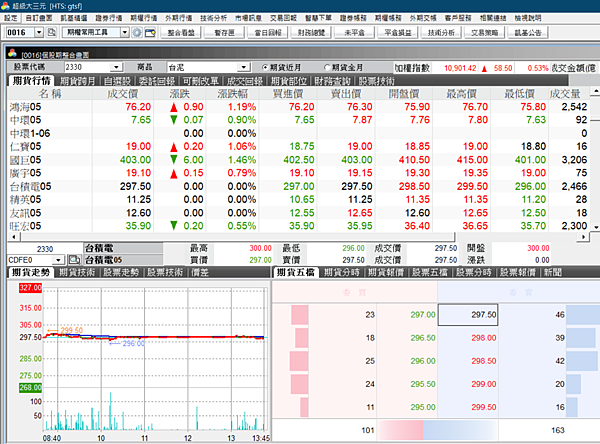Click the 加權指數 label
Image resolution: width=600 pixels, height=444 pixels.
pyautogui.click(x=412, y=68)
